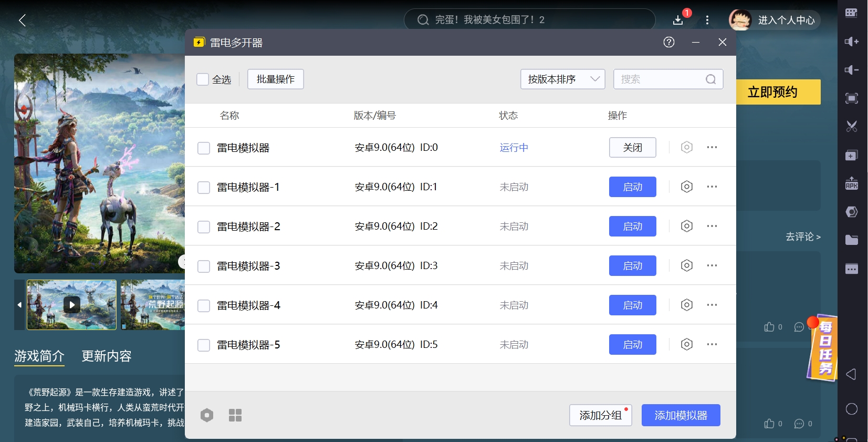
Task: Expand the 按版本排序 sort dropdown
Action: coord(562,79)
